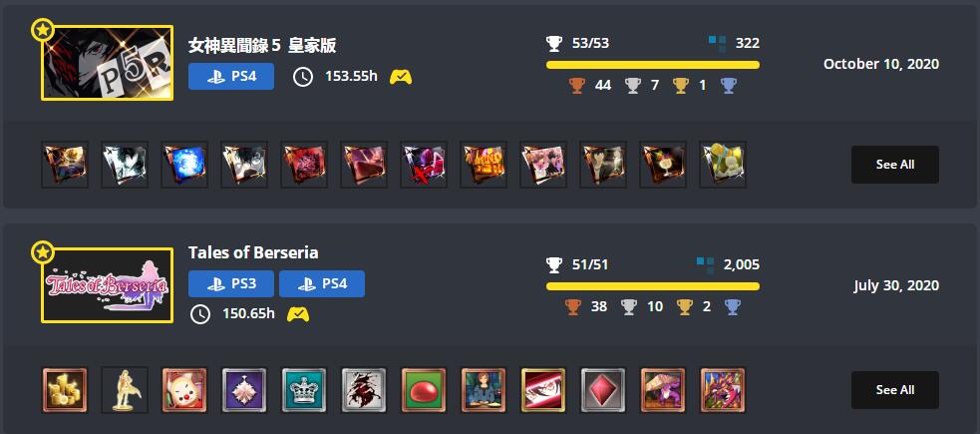Viewport: 980px width, 434px height.
Task: Open the Persona 5 Royal cover thumbnail
Action: pos(107,63)
